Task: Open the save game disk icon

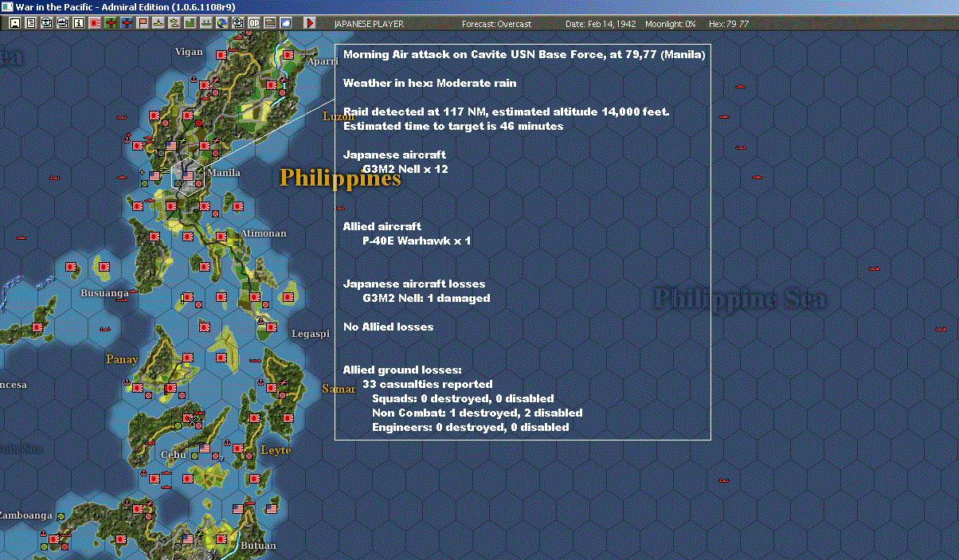Action: 14,23
